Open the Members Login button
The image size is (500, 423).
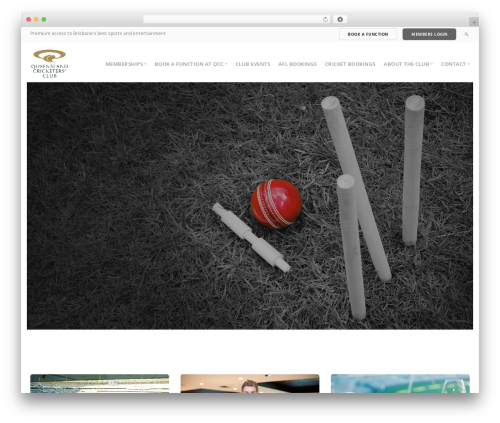[x=429, y=34]
